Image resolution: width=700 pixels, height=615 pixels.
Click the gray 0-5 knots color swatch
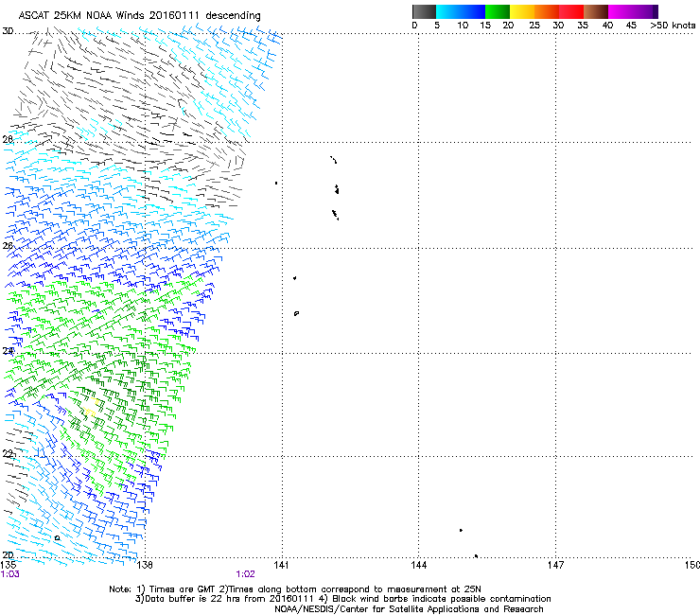point(424,11)
